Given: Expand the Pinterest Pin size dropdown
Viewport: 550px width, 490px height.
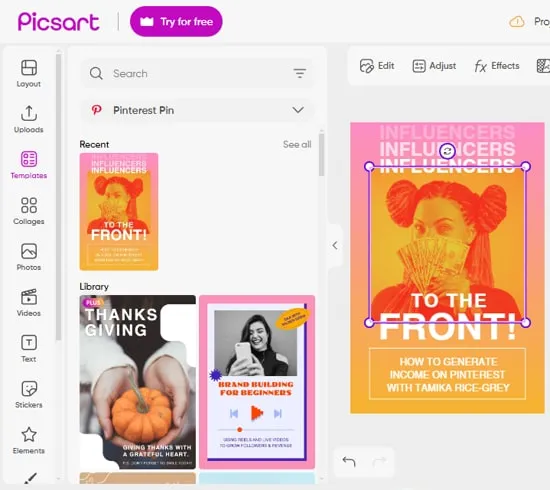Looking at the screenshot, I should tap(197, 110).
